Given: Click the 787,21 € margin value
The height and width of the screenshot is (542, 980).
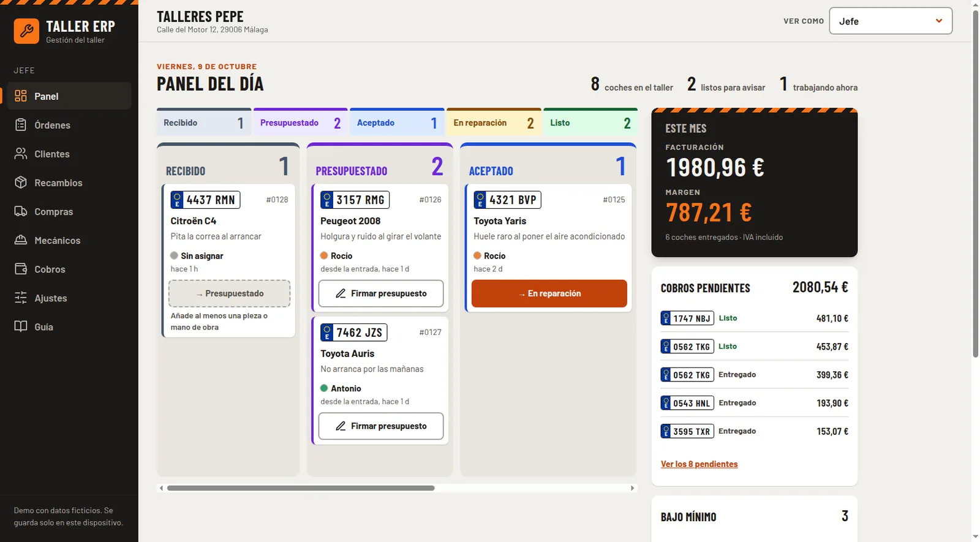Looking at the screenshot, I should pos(709,213).
